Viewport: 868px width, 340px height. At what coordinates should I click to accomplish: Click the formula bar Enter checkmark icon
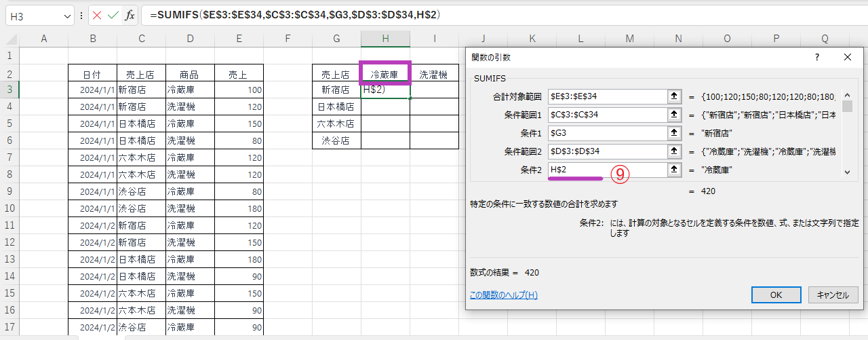click(x=113, y=15)
